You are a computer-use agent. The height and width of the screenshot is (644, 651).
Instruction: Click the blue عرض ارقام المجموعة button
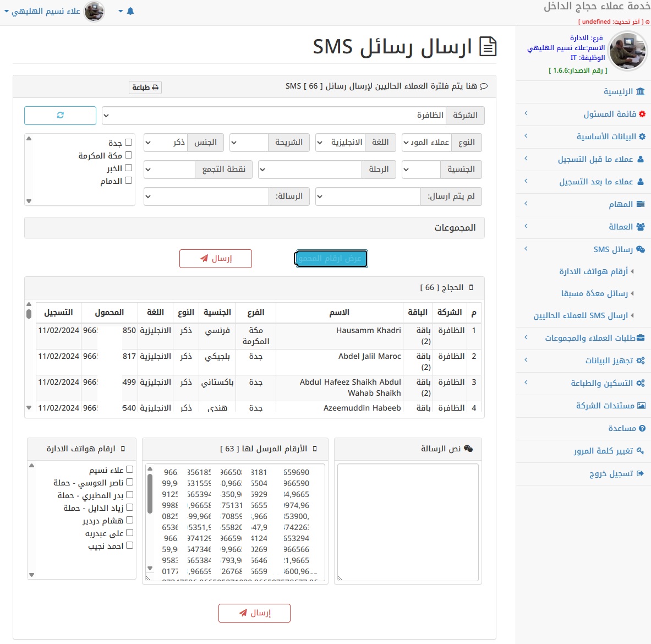click(x=331, y=259)
